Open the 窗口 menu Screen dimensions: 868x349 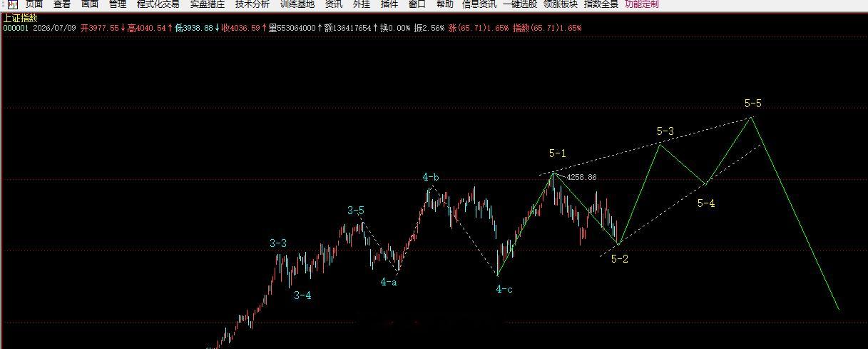(x=417, y=4)
